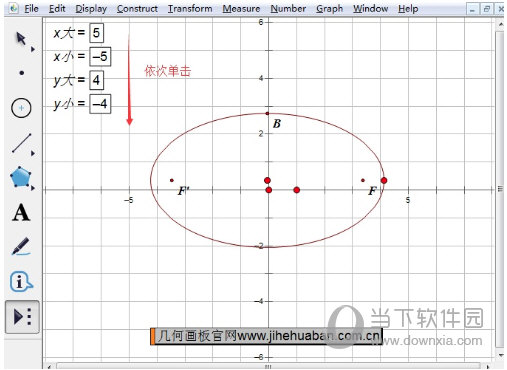The width and height of the screenshot is (507, 370).
Task: Restore the document window
Action: [x=486, y=9]
